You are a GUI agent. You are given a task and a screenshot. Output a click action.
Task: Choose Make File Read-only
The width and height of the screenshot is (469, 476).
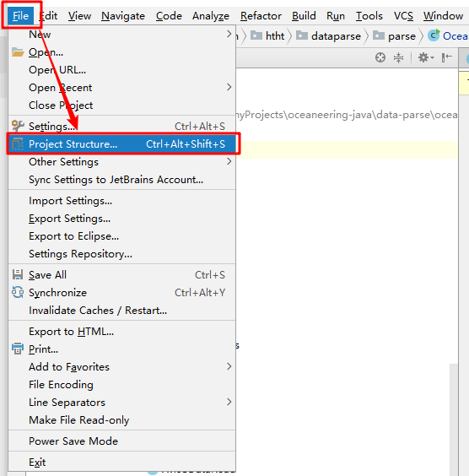click(x=121, y=420)
